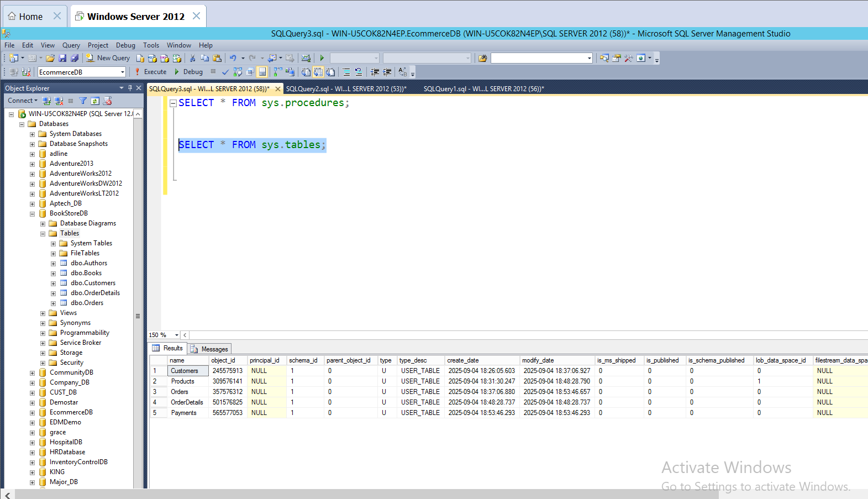The width and height of the screenshot is (868, 499).
Task: Open the Toolbox hammer-and-wrench icon
Action: 629,58
